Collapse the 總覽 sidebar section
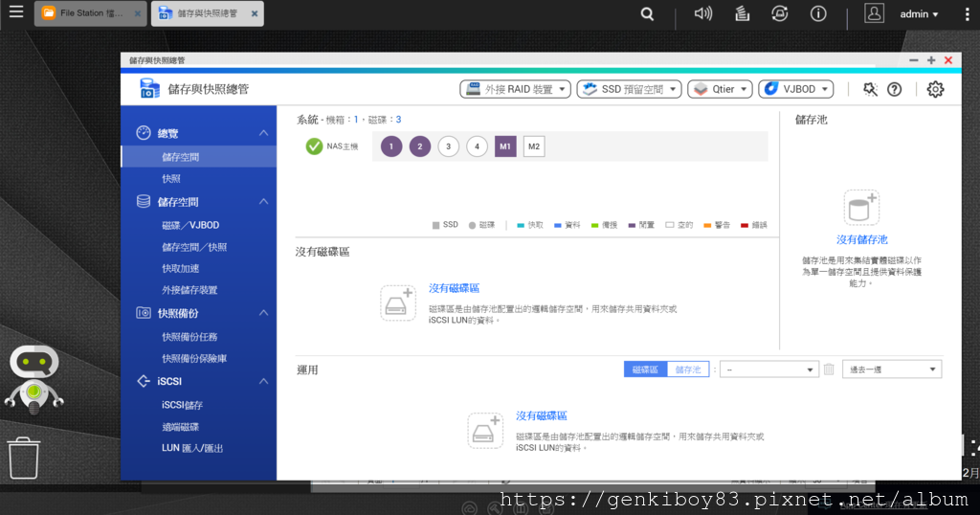Viewport: 980px width, 515px height. click(x=264, y=133)
